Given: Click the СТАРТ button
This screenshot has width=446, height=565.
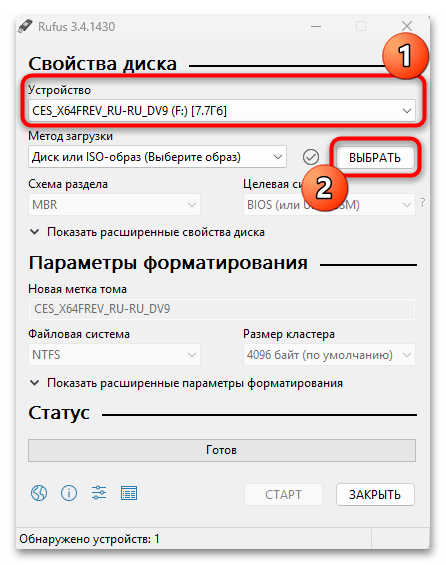Looking at the screenshot, I should (x=283, y=494).
